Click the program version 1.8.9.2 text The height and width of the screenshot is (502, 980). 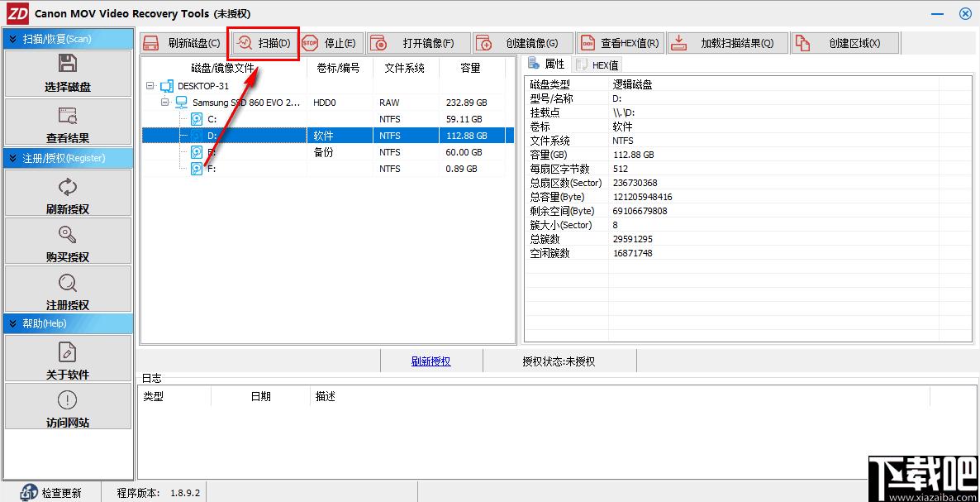pos(185,493)
